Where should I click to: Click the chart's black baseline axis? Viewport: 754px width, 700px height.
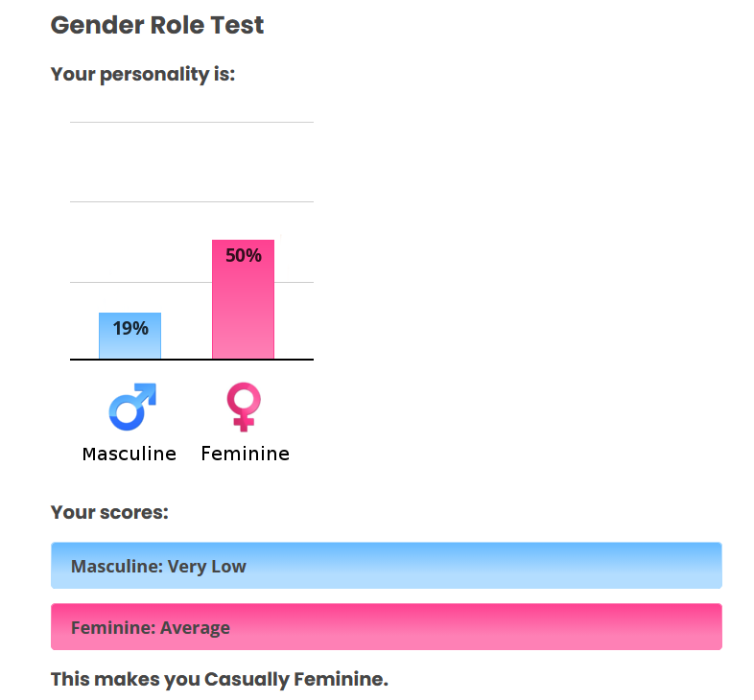[192, 360]
